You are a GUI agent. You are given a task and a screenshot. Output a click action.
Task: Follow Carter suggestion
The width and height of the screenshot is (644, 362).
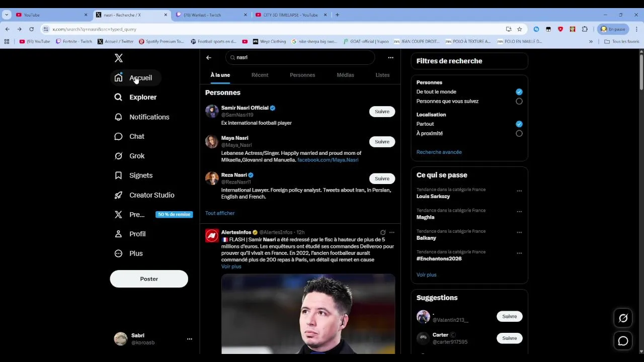[509, 338]
